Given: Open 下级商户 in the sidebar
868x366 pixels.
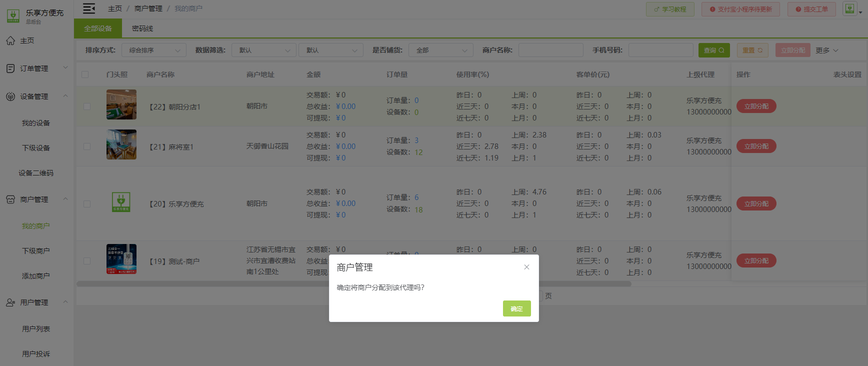Looking at the screenshot, I should pos(36,251).
